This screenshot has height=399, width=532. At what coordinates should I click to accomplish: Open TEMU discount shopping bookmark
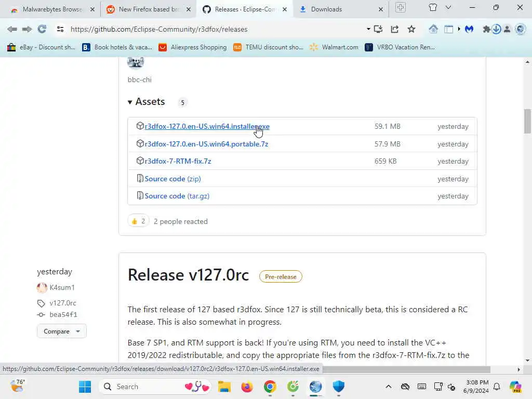click(x=269, y=47)
